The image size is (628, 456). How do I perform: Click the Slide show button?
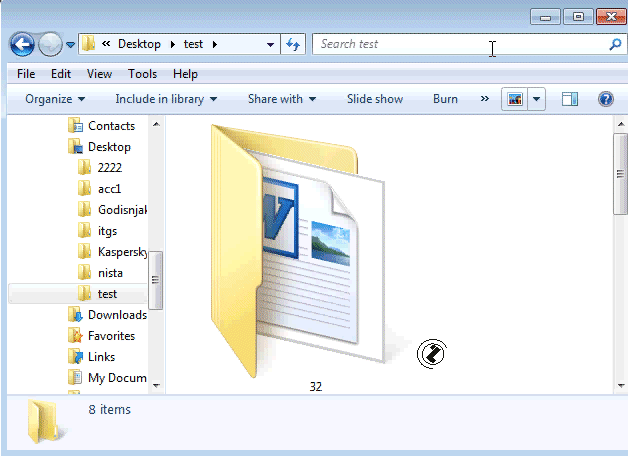(375, 99)
